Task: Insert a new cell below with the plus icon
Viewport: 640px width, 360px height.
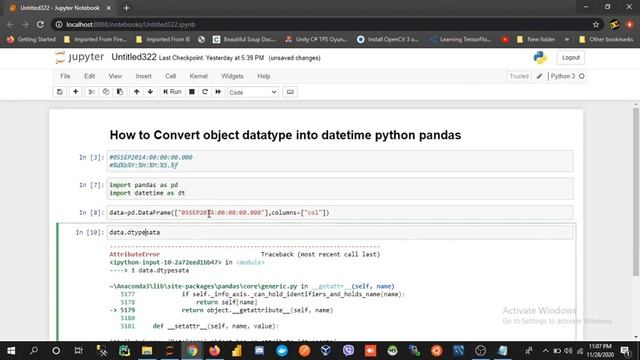Action: pyautogui.click(x=76, y=92)
